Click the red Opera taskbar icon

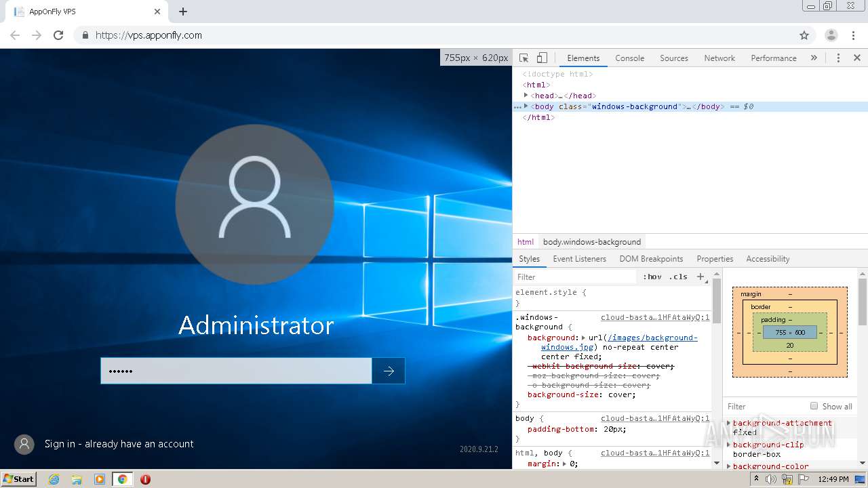[x=145, y=479]
